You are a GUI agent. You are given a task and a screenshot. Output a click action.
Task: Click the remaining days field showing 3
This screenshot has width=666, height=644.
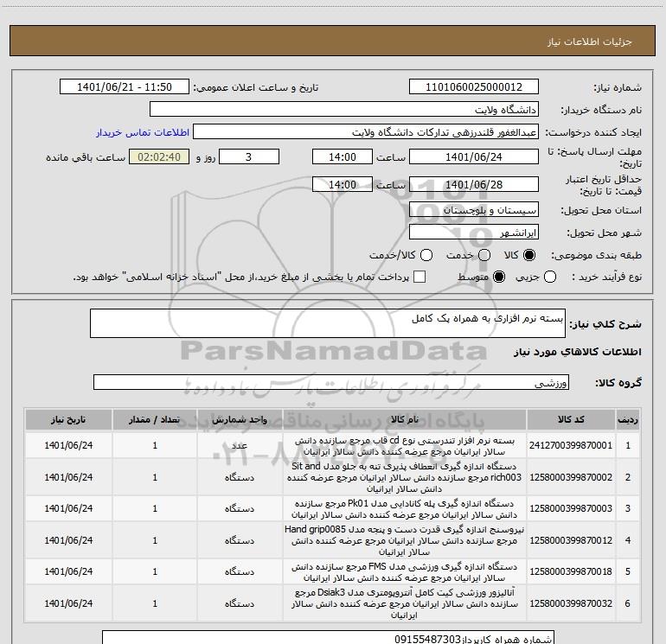(249, 156)
